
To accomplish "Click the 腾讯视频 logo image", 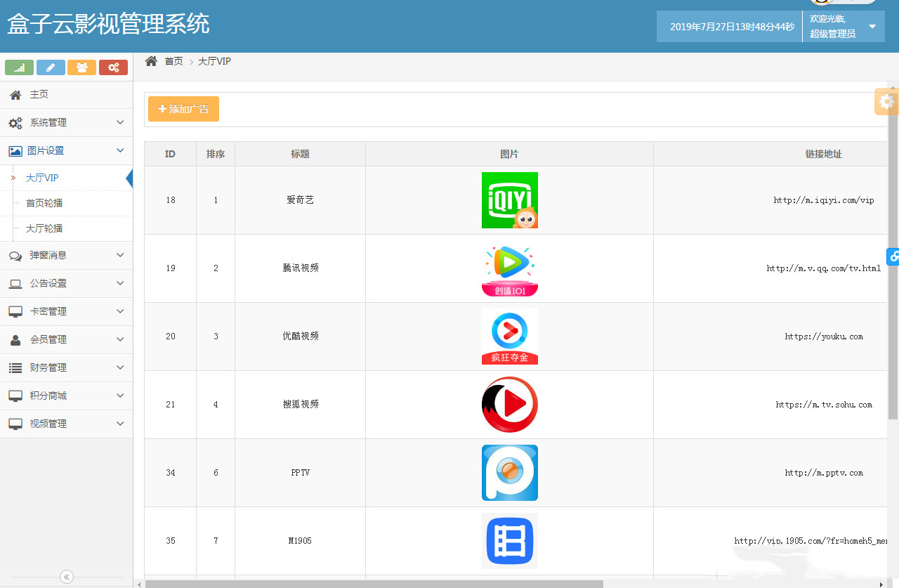I will tap(510, 268).
